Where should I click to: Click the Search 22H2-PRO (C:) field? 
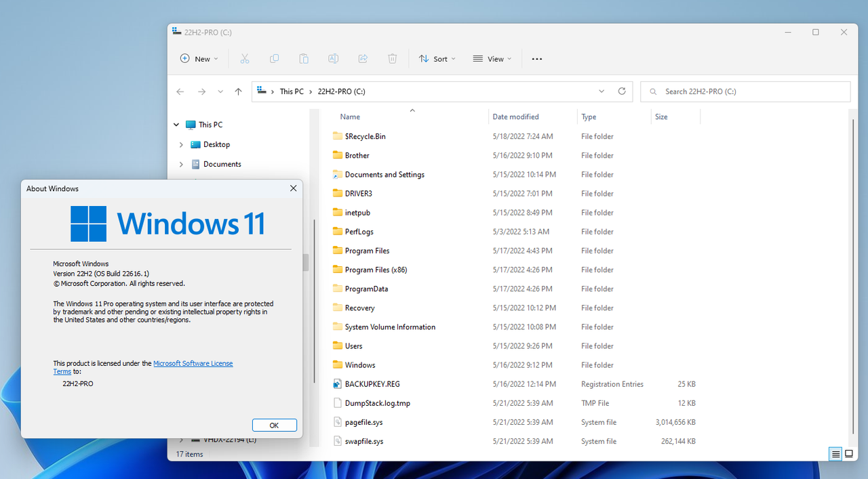tap(745, 91)
